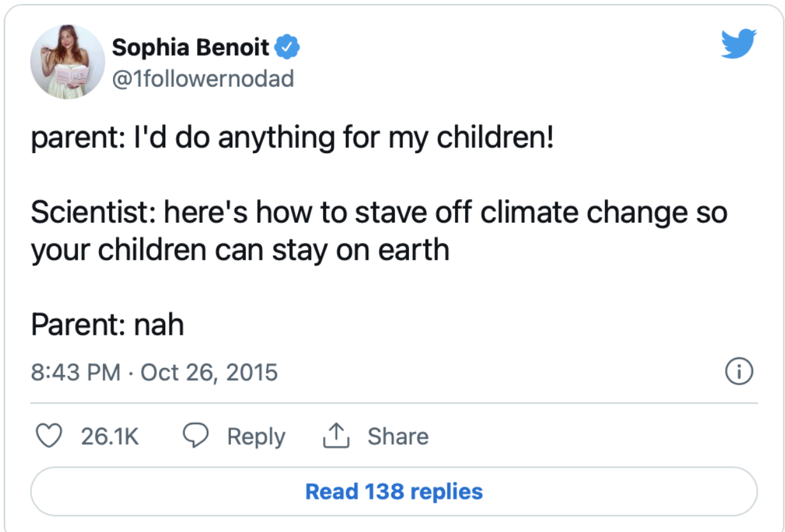Click the Oct 26, 2015 date
The width and height of the screenshot is (785, 532).
(x=209, y=372)
